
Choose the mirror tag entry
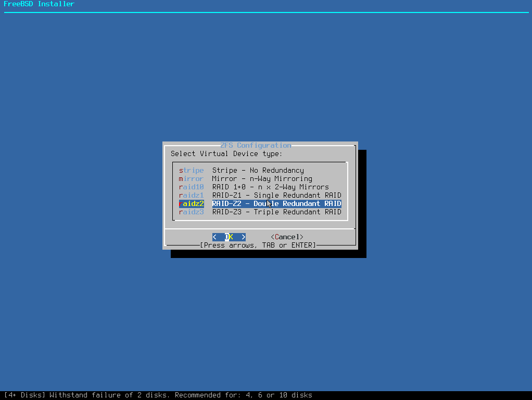pos(191,178)
